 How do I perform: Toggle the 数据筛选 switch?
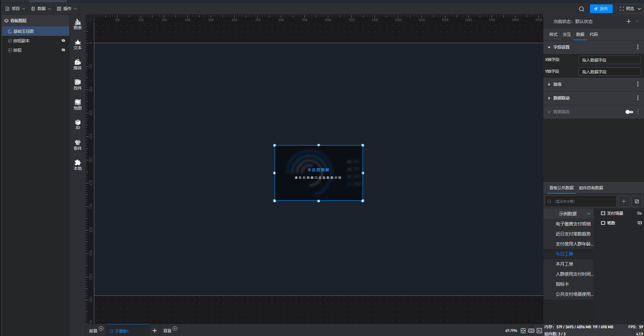point(629,112)
